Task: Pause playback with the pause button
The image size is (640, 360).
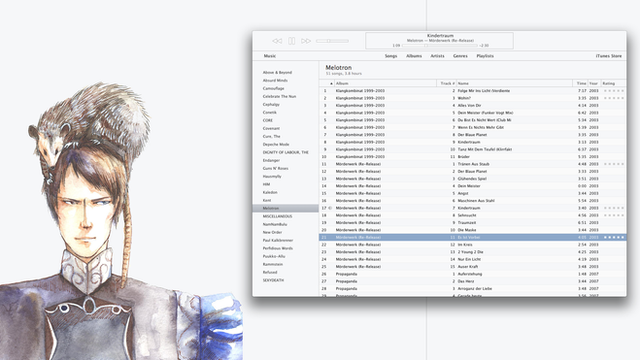Action: [x=291, y=41]
